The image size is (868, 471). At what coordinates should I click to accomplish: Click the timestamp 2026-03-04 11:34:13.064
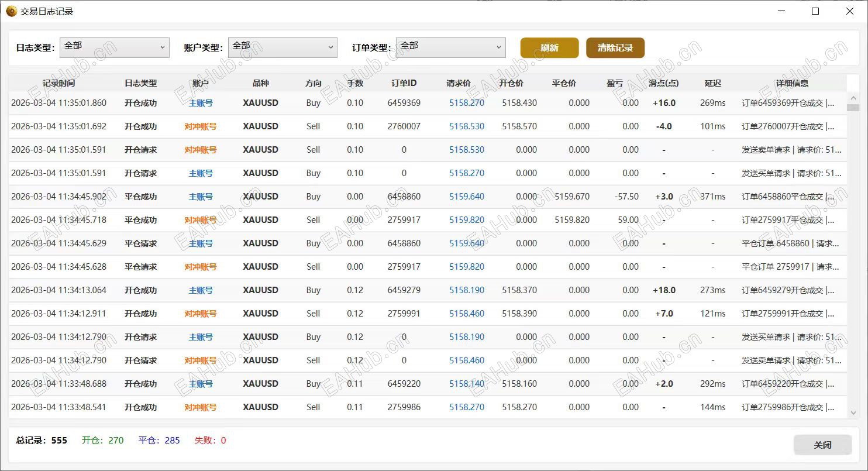(x=58, y=290)
